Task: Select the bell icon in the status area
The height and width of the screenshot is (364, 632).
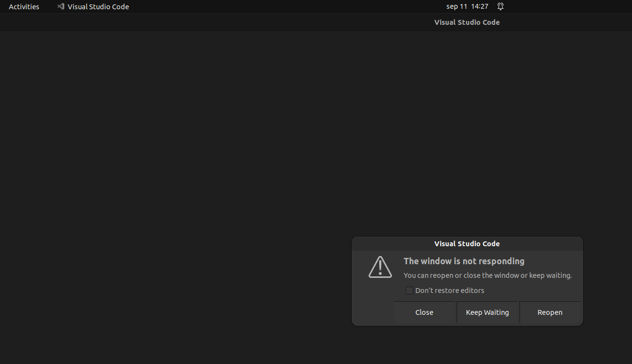Action: pos(500,6)
